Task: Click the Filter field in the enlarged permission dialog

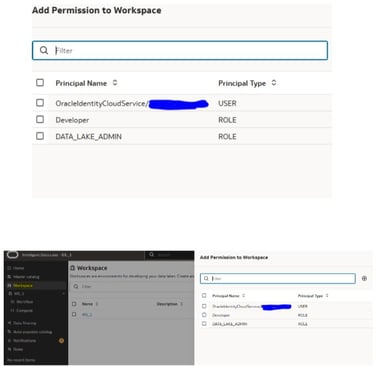Action: (180, 50)
